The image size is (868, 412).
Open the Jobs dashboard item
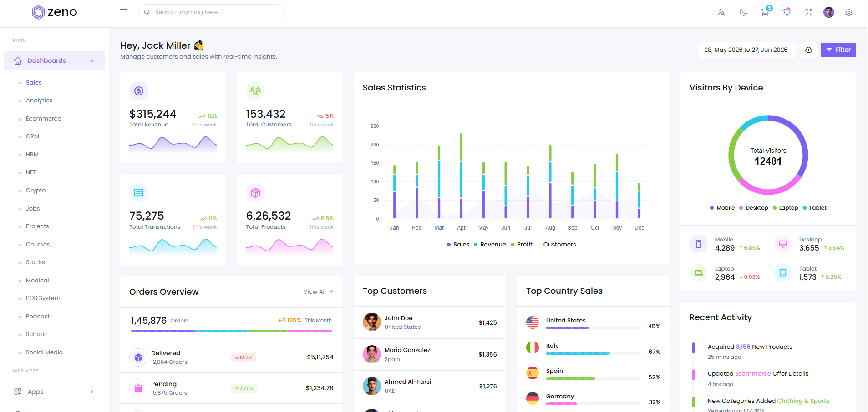click(33, 209)
